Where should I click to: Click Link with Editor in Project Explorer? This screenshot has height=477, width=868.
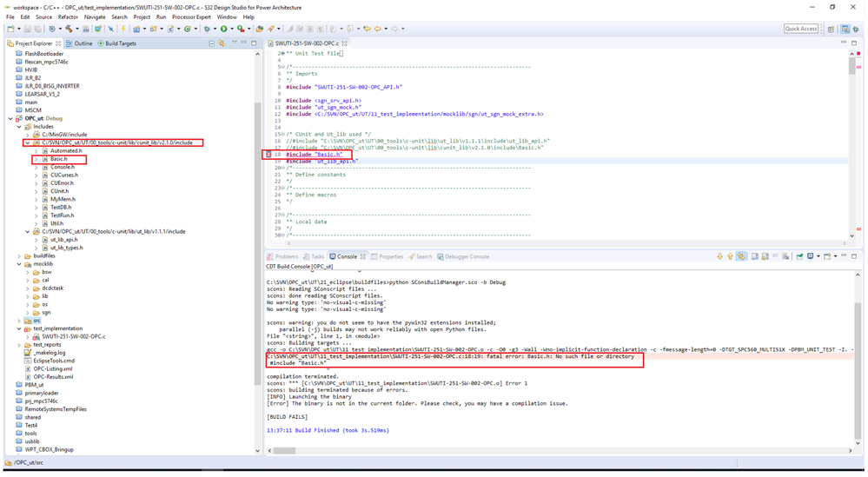point(222,43)
